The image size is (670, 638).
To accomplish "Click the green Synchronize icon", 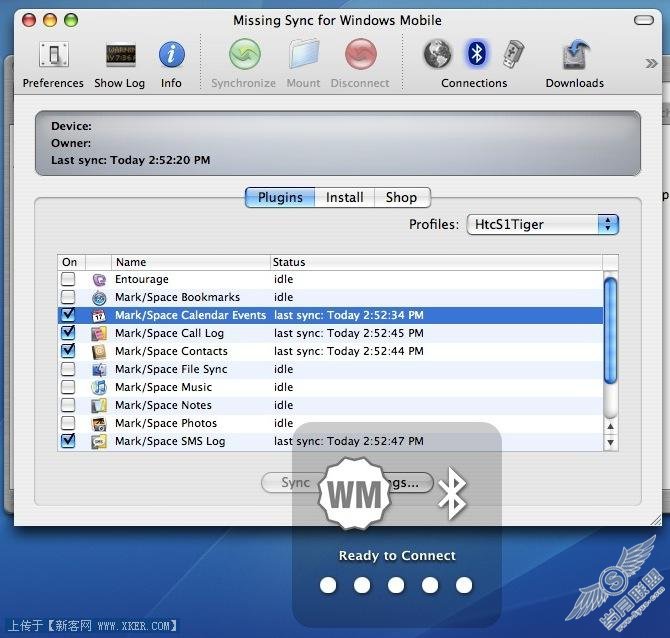I will [x=244, y=54].
